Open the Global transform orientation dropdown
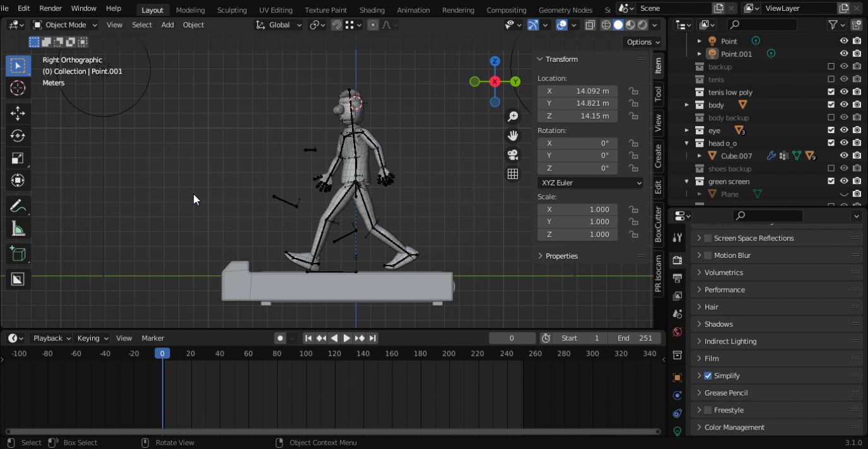Screen dimensions: 868x449 click(279, 25)
